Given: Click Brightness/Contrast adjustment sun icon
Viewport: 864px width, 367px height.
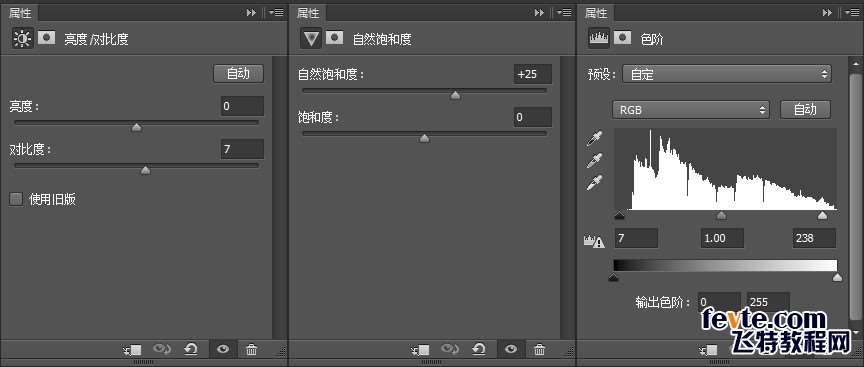Looking at the screenshot, I should pos(23,38).
